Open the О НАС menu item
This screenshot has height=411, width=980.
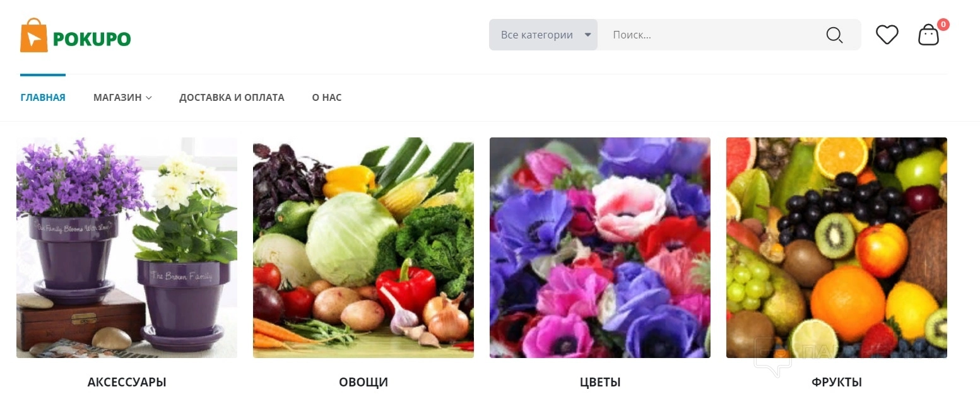coord(327,98)
